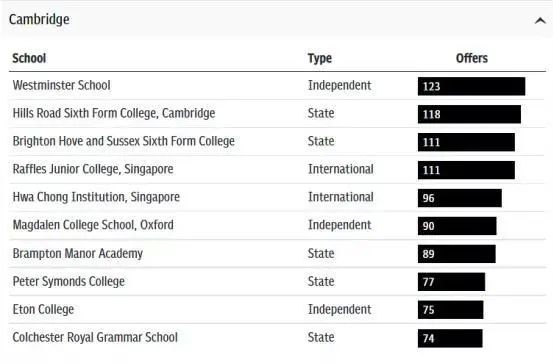This screenshot has width=553, height=364.
Task: Select Colchester Royal Grammar School
Action: click(x=95, y=337)
